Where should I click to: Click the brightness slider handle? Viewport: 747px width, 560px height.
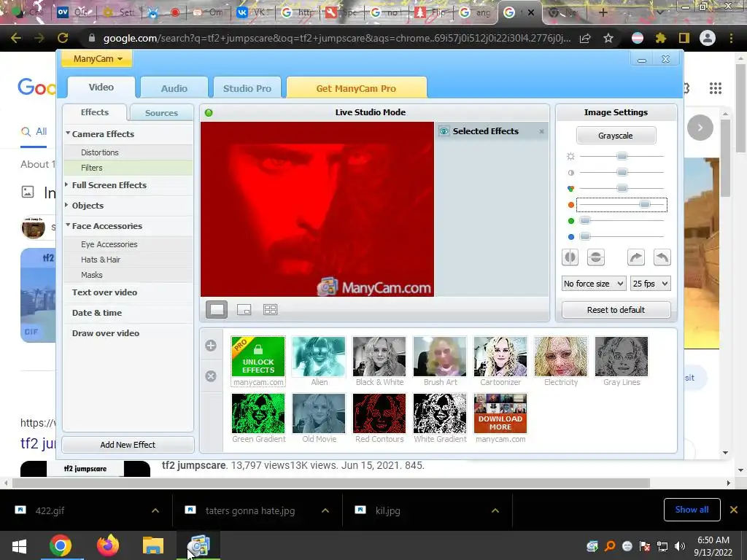click(x=622, y=156)
